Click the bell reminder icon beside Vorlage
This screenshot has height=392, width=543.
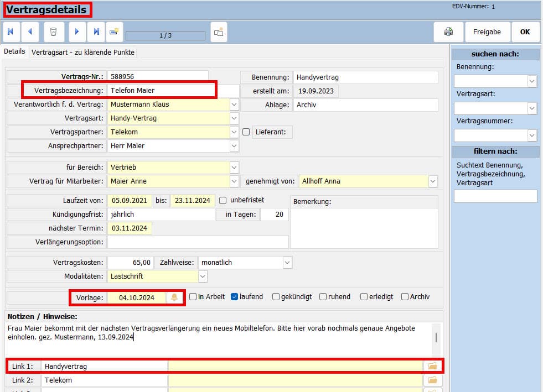click(174, 297)
